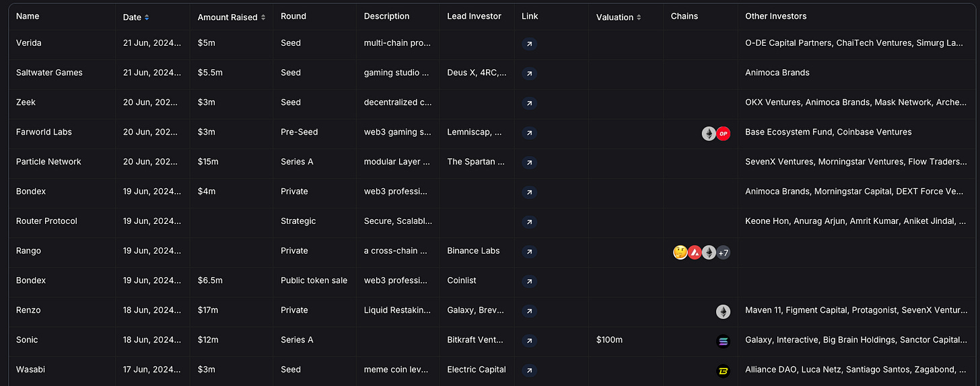This screenshot has height=386, width=980.
Task: Open the link arrow for Bondex $4m row
Action: pos(530,192)
